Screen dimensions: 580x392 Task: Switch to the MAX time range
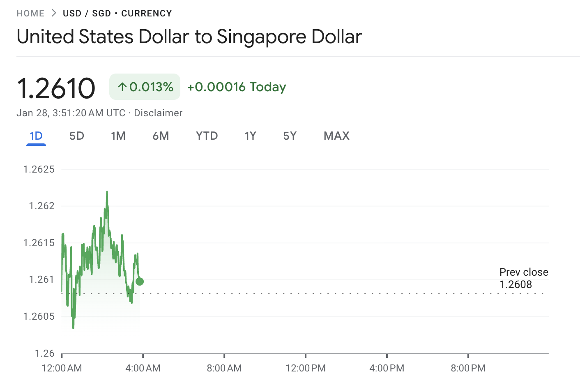[x=336, y=136]
